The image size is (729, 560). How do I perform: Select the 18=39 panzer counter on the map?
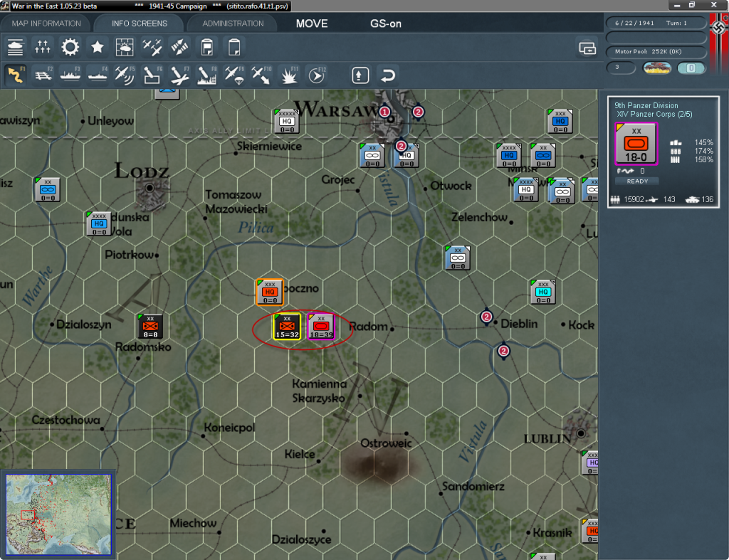click(x=321, y=326)
